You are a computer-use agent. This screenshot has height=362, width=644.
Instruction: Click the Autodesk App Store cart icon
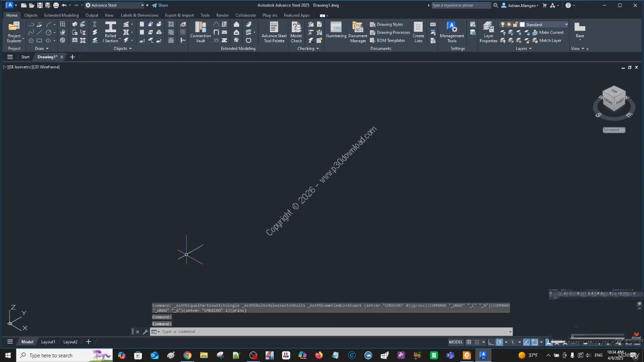click(x=544, y=6)
